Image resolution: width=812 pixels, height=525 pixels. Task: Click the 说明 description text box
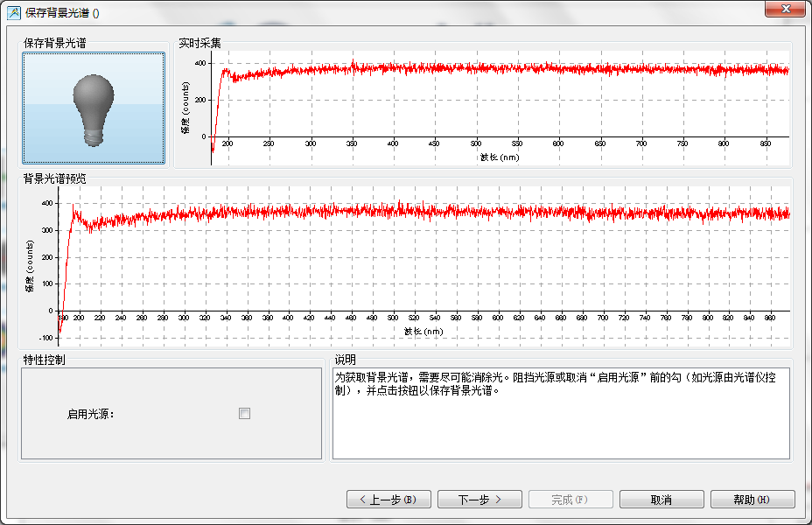coord(560,420)
